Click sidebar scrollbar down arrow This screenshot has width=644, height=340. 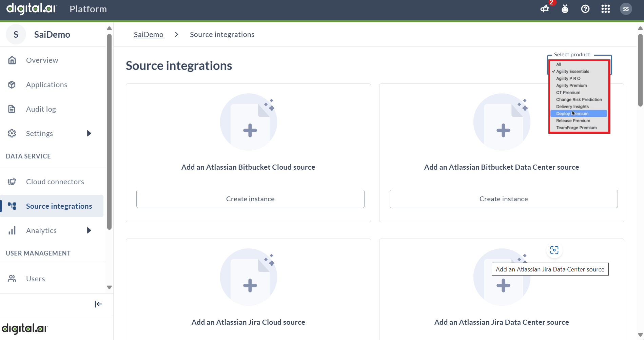[x=109, y=287]
